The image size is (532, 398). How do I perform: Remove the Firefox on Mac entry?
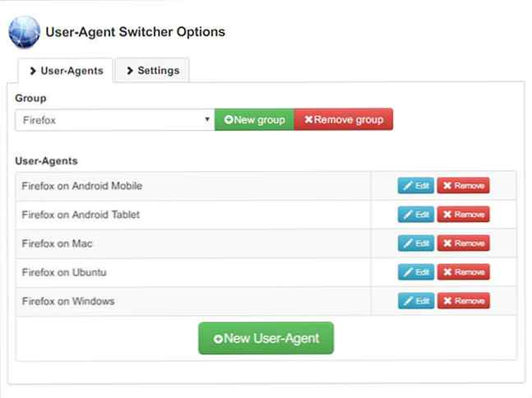463,243
